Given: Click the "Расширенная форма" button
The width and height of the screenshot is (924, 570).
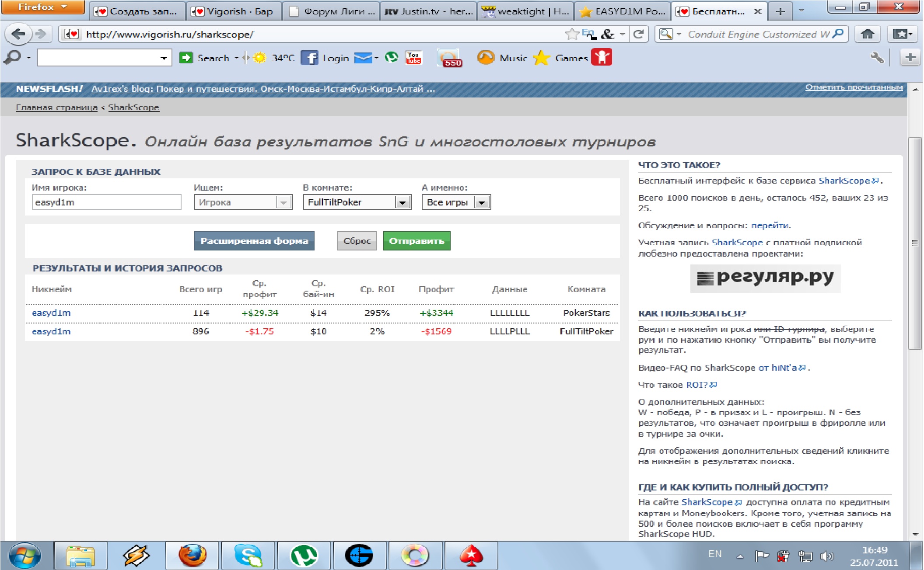Looking at the screenshot, I should tap(254, 241).
